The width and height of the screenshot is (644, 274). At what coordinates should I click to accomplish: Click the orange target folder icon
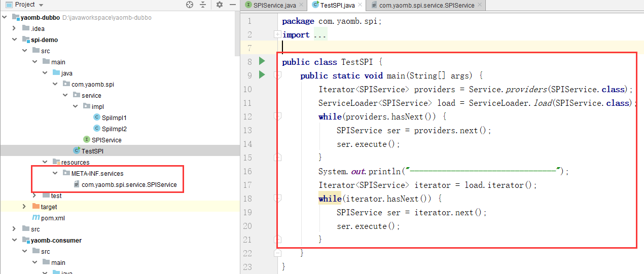click(36, 207)
